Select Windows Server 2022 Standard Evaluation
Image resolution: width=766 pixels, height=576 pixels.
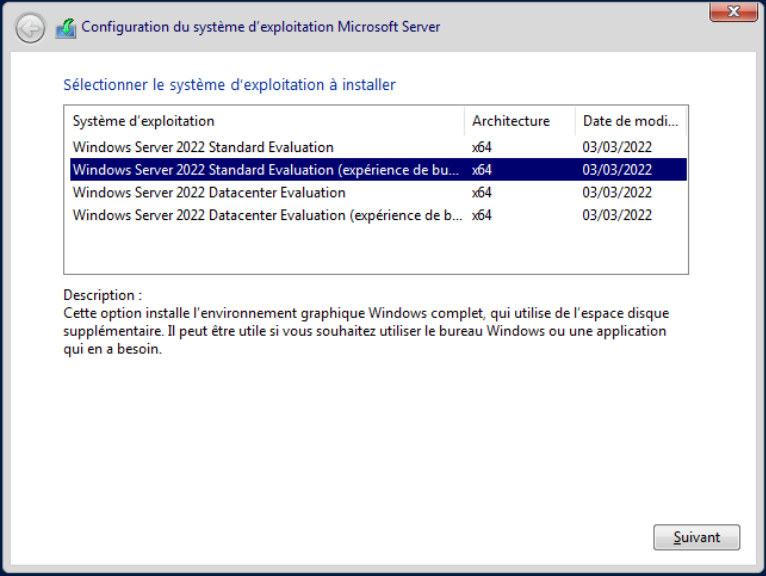coord(203,148)
